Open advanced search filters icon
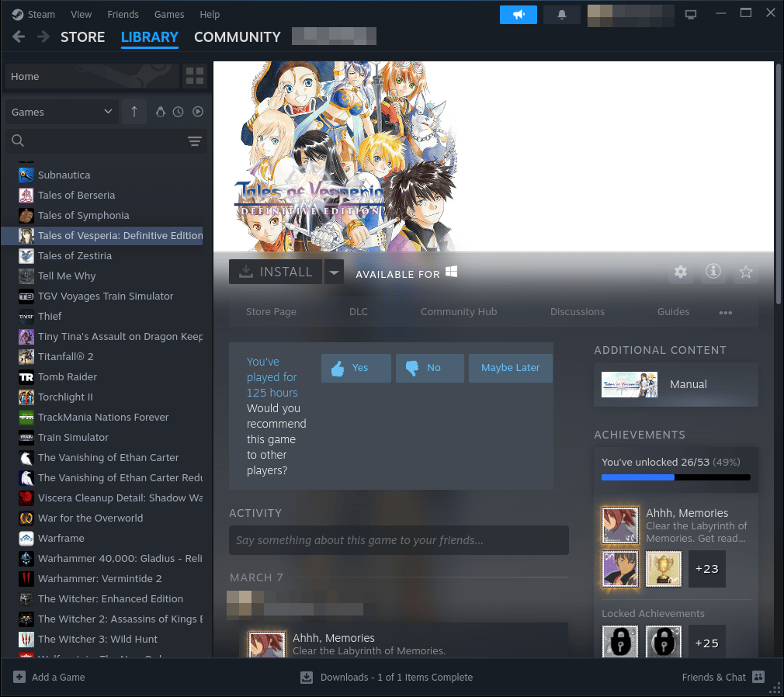 coord(194,141)
